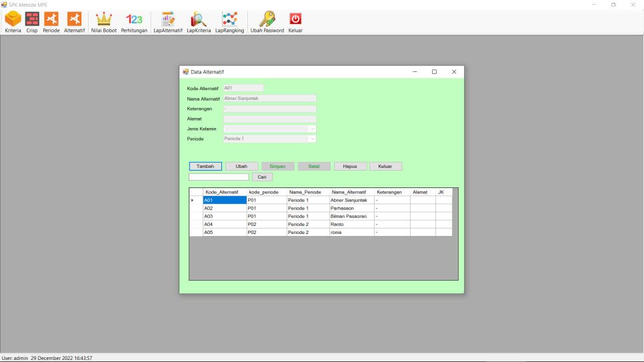Click the Keterangan column header

[392, 192]
